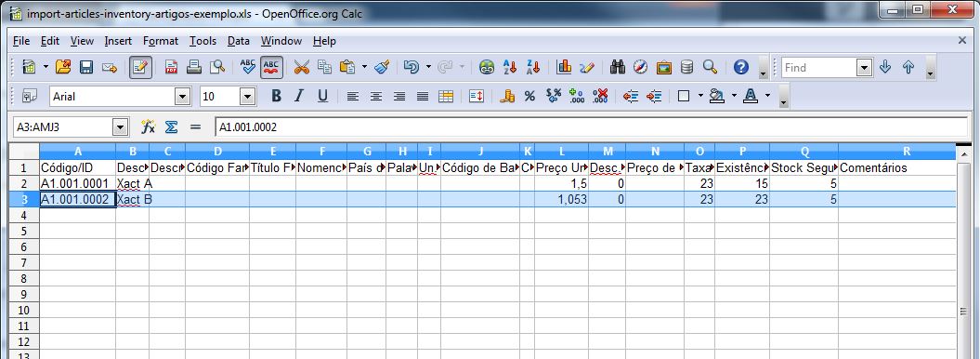The height and width of the screenshot is (359, 980).
Task: Open the New document dropdown arrow
Action: [x=46, y=67]
